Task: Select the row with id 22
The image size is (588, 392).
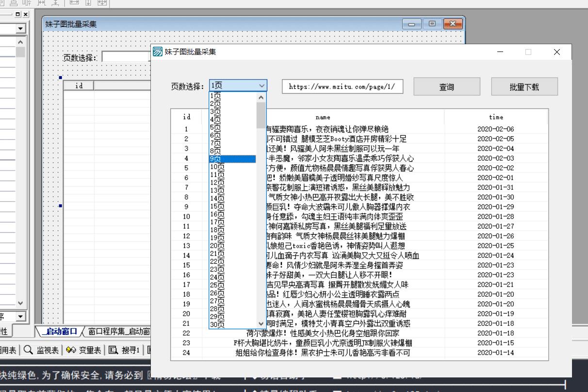Action: pos(359,333)
